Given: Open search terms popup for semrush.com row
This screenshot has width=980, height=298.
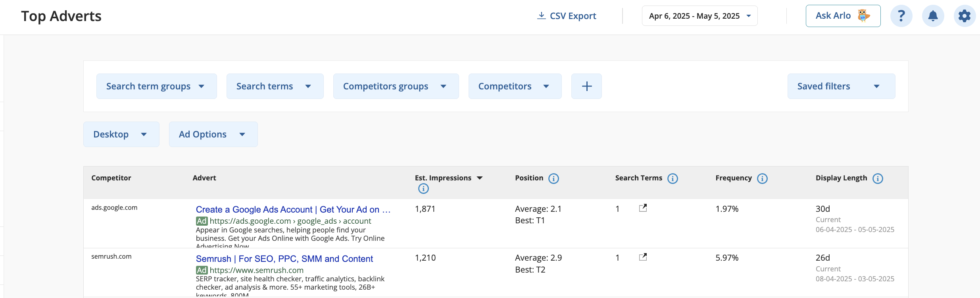Looking at the screenshot, I should (643, 257).
